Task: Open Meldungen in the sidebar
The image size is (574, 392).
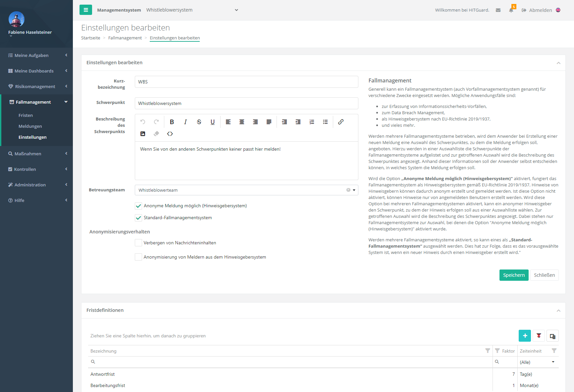Action: [x=30, y=126]
